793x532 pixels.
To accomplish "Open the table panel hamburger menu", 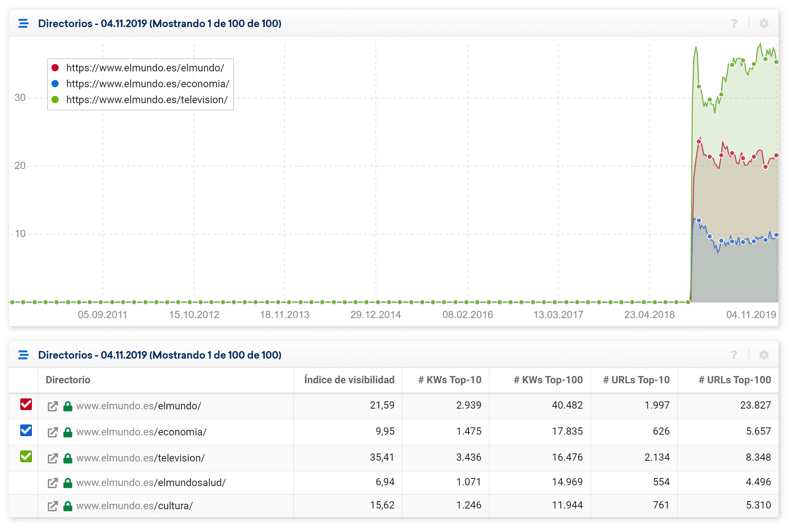I will pos(24,355).
